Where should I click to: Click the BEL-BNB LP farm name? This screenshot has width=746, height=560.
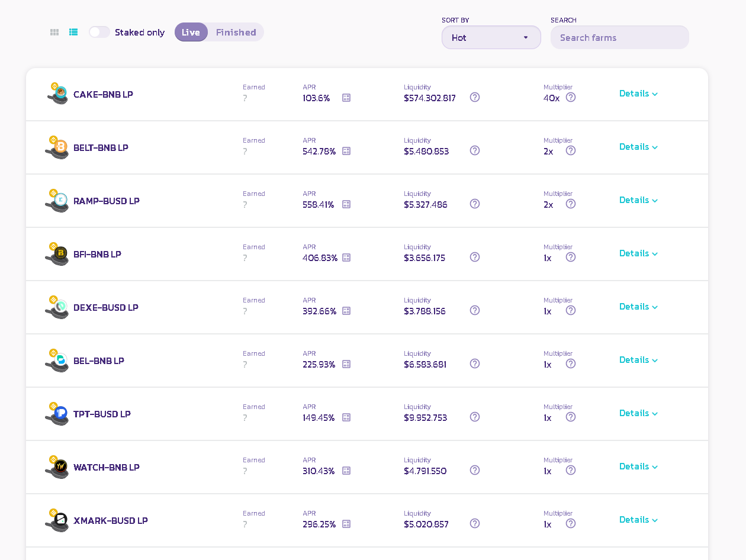click(99, 361)
